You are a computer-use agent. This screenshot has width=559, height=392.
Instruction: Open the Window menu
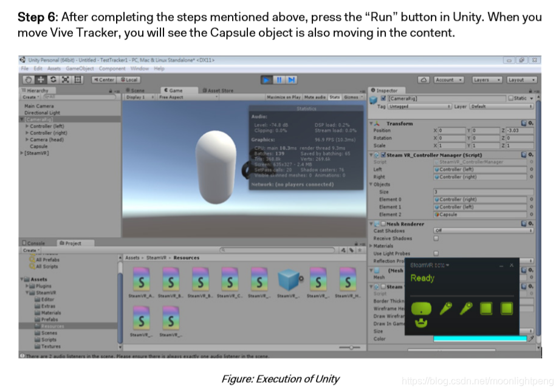[x=139, y=69]
